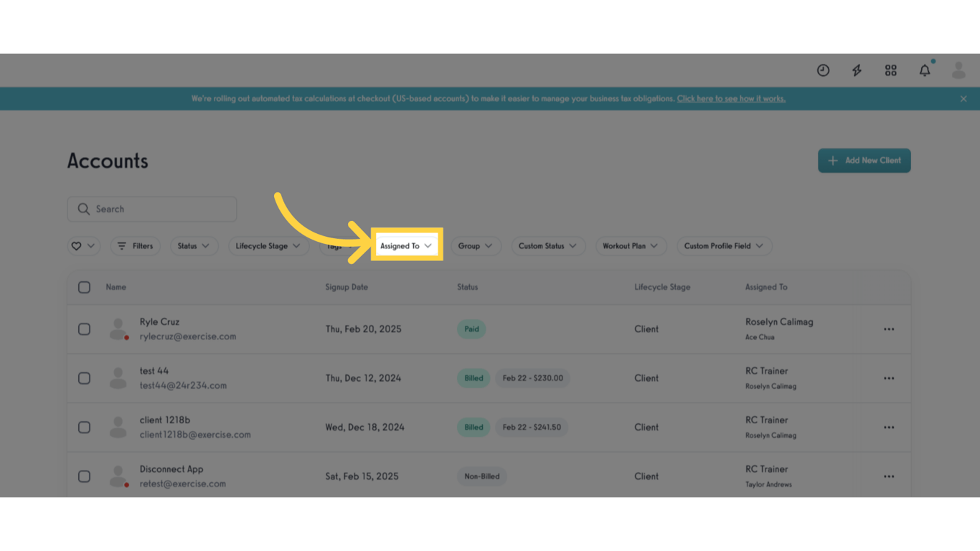Click Add New Client button
980x551 pixels.
point(864,160)
